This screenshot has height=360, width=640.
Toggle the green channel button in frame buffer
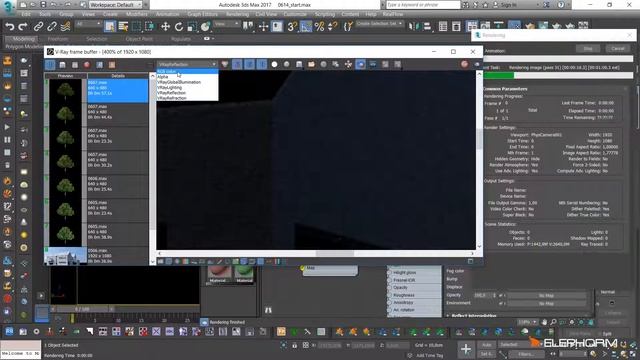pos(249,64)
